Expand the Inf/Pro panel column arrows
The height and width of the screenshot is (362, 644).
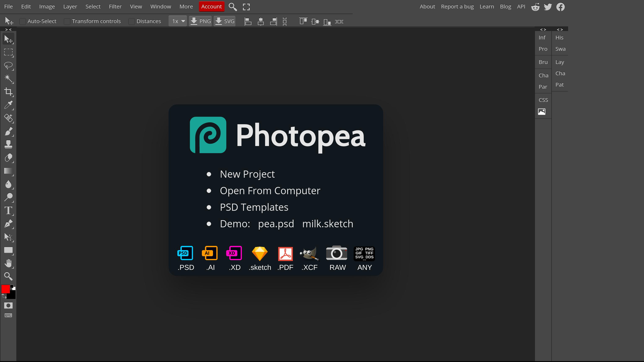(x=543, y=30)
